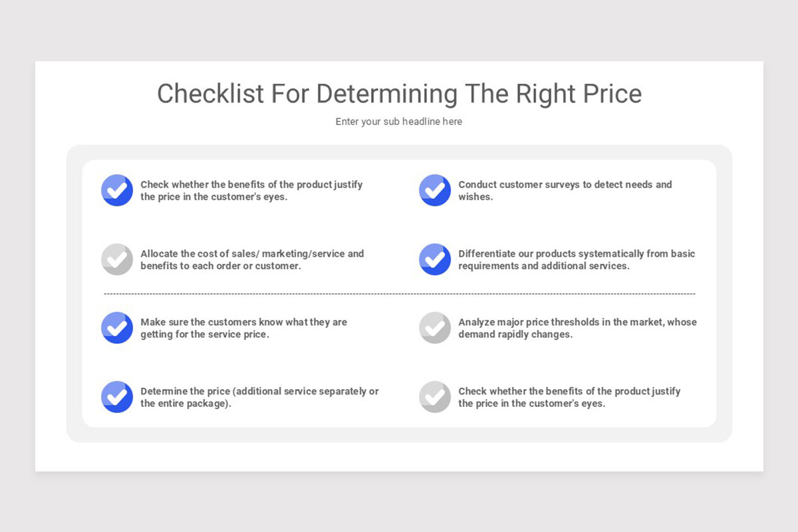Select the 'Conduct customer surveys to detect needs' text

click(x=565, y=191)
